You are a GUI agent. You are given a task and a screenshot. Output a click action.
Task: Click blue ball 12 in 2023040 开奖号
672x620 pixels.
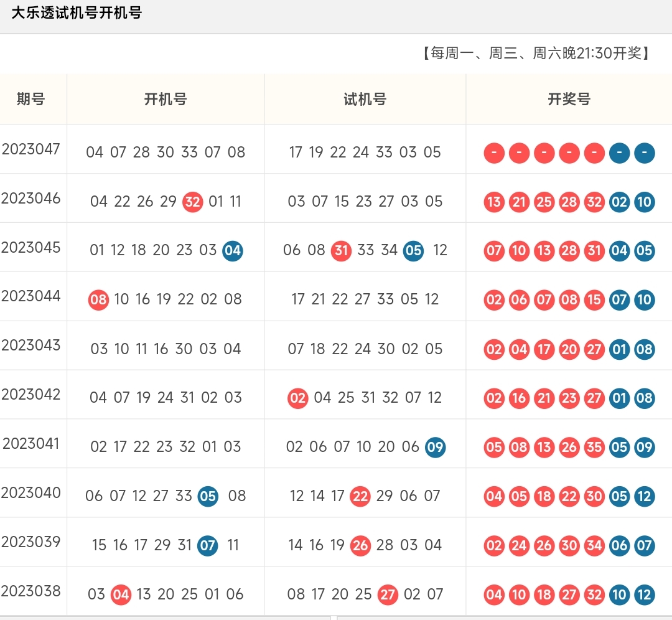pyautogui.click(x=645, y=496)
